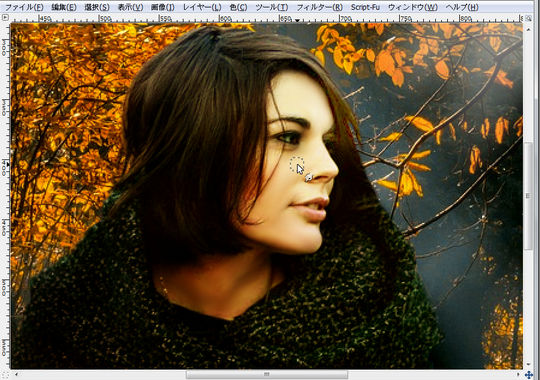Image resolution: width=540 pixels, height=380 pixels.
Task: Click the horizontal scrollbar thumb
Action: tap(267, 374)
